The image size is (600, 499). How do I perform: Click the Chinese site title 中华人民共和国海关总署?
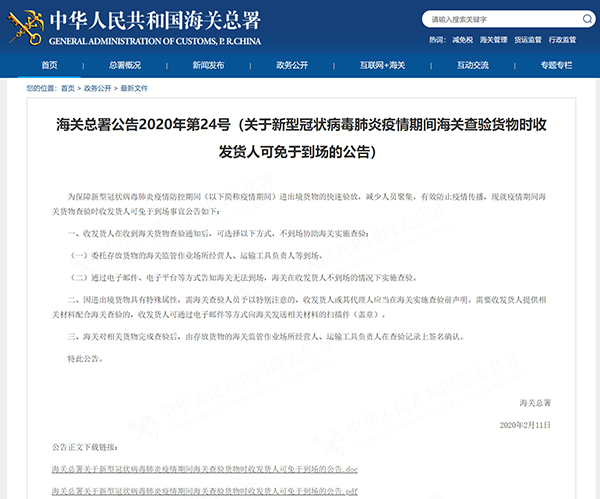point(155,20)
